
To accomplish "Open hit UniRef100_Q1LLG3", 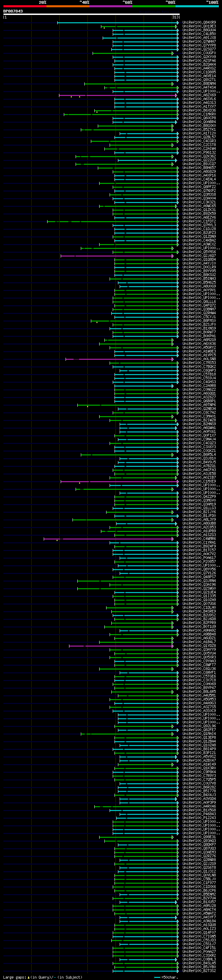I will point(199,508).
